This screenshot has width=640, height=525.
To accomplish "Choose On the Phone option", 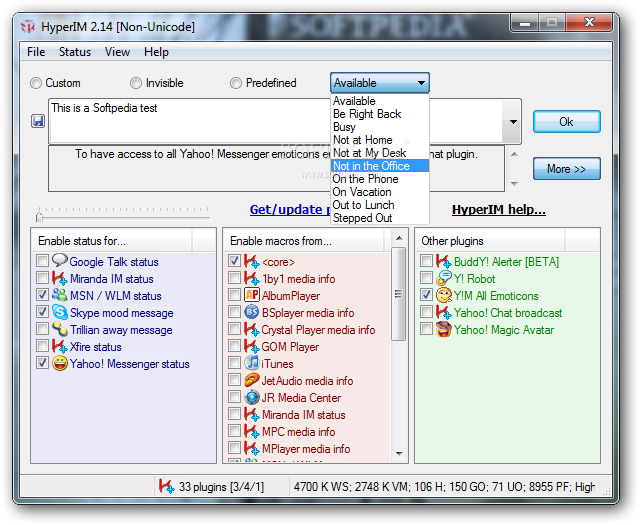I will [380, 179].
